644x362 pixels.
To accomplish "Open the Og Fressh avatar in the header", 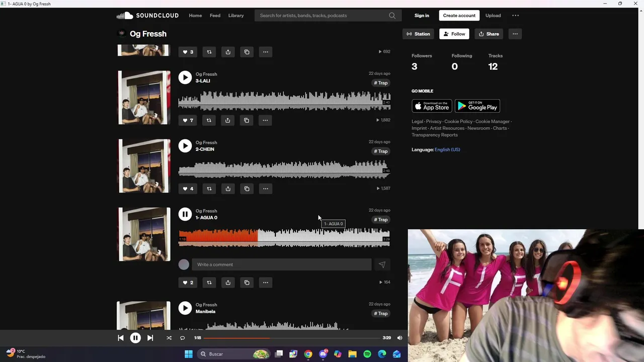I will point(121,34).
